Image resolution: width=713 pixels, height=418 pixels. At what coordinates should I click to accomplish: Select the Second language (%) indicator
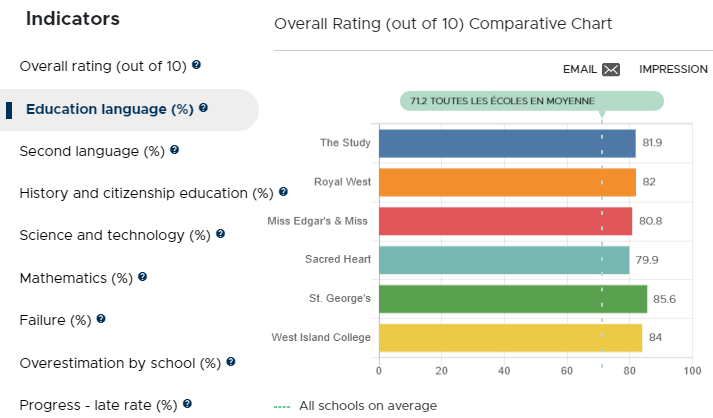click(x=92, y=151)
